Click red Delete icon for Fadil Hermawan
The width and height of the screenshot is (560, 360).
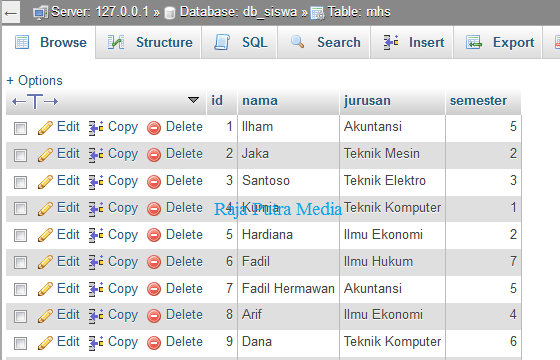[x=154, y=289]
